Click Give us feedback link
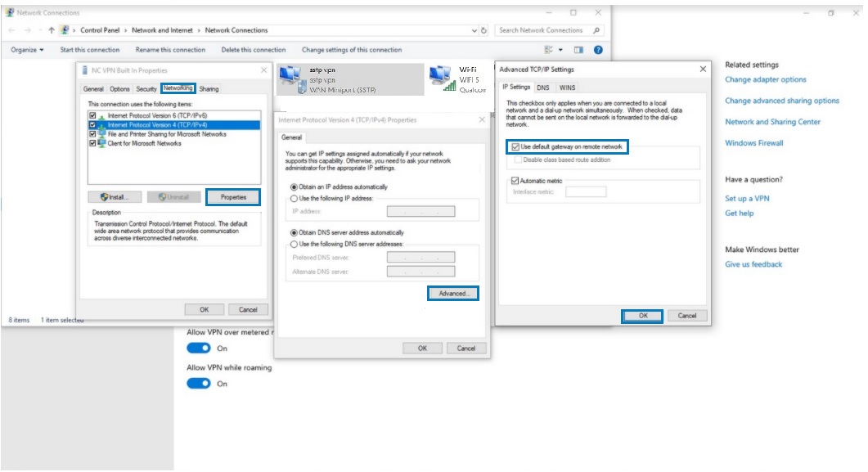This screenshot has width=868, height=472. 753,264
